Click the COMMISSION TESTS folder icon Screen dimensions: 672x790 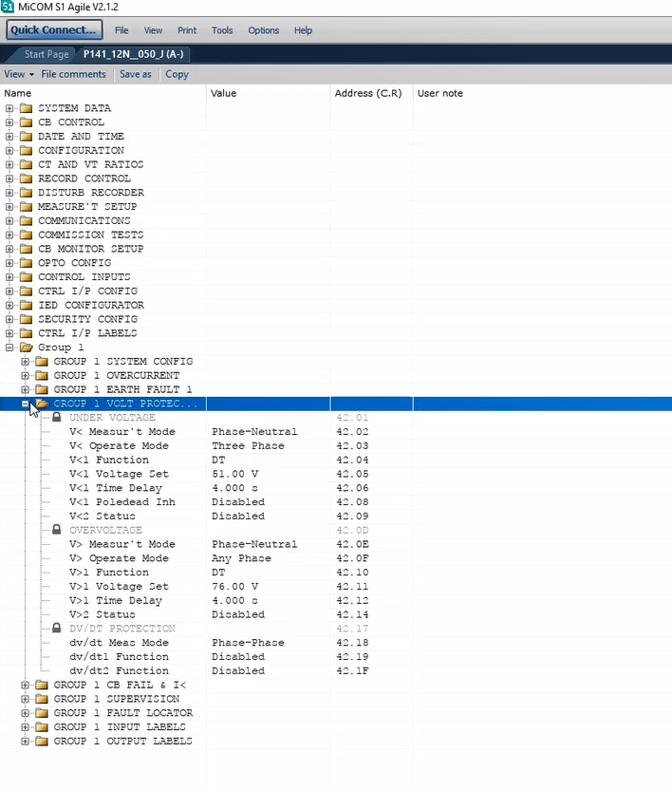(x=27, y=235)
